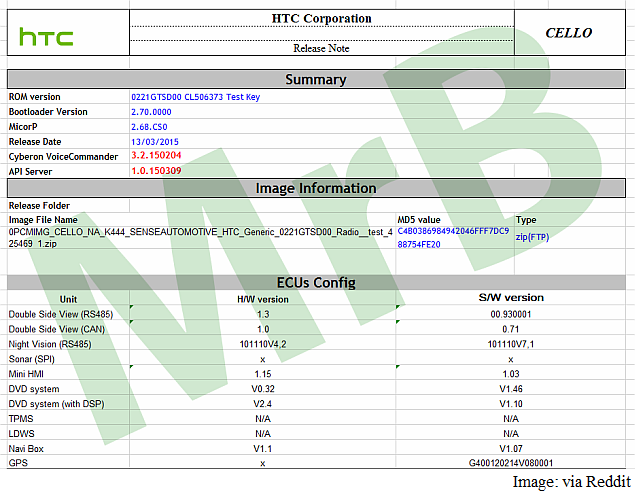635x492 pixels.
Task: Select S/W version V1.46
Action: click(x=511, y=389)
